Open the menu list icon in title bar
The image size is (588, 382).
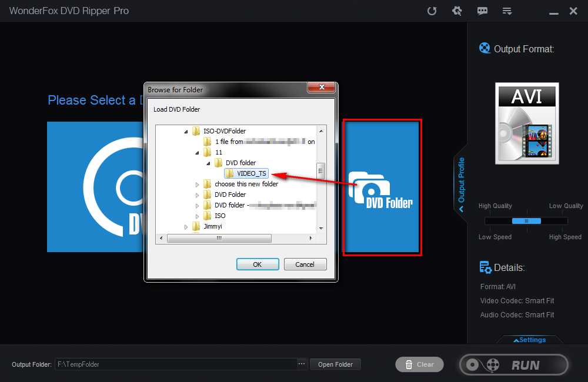(x=507, y=11)
